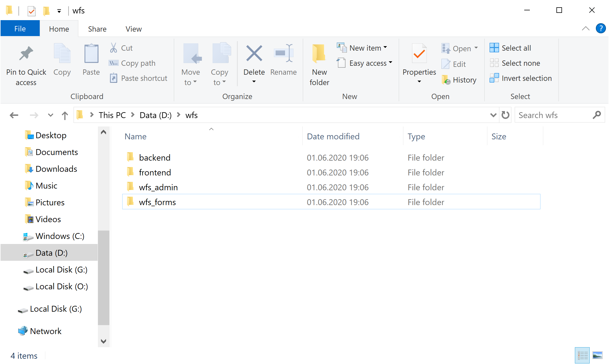Click New folder quick access toolbar icon
This screenshot has width=609, height=364.
pyautogui.click(x=46, y=11)
